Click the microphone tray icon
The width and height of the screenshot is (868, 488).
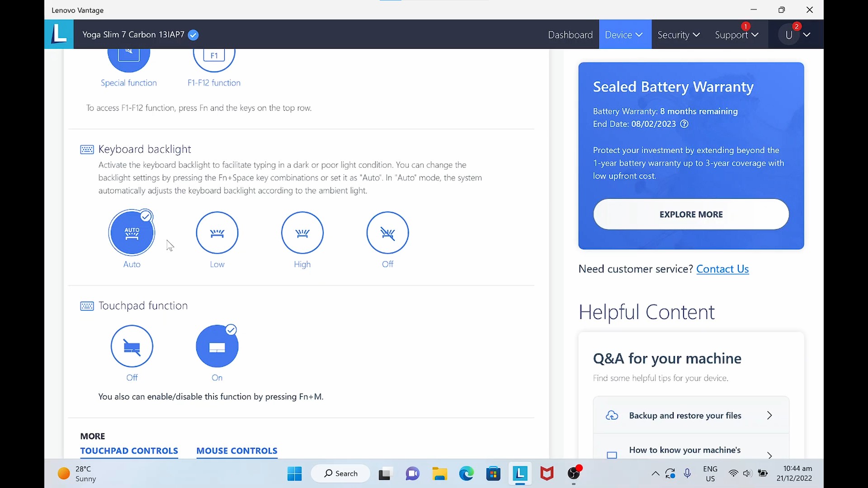[x=687, y=474]
